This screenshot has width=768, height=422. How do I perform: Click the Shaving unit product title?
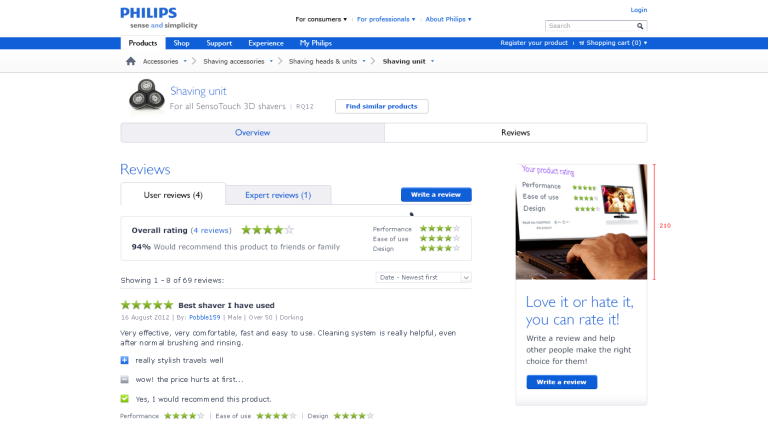pos(198,91)
